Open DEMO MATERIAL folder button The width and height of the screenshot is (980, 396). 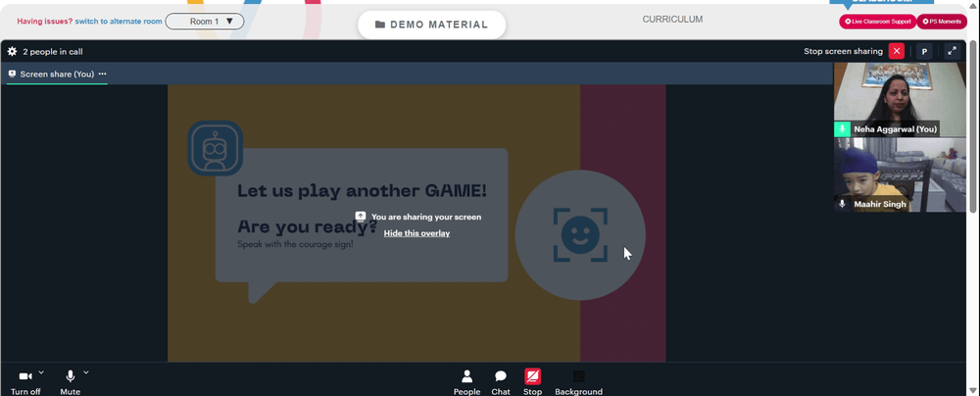coord(431,25)
